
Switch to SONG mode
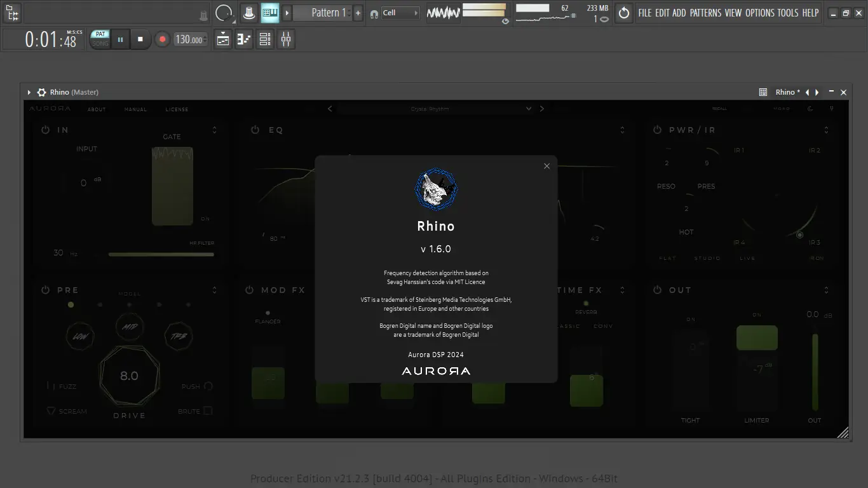(x=100, y=43)
